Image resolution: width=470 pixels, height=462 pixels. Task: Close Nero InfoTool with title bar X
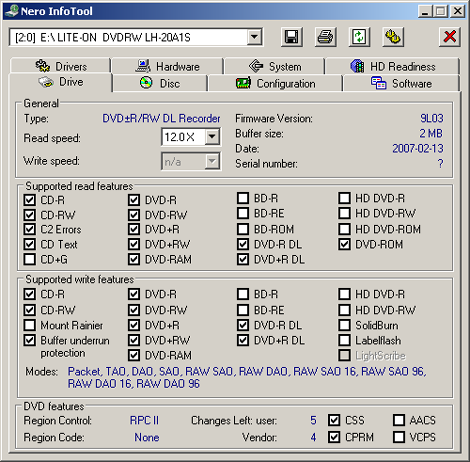(458, 11)
